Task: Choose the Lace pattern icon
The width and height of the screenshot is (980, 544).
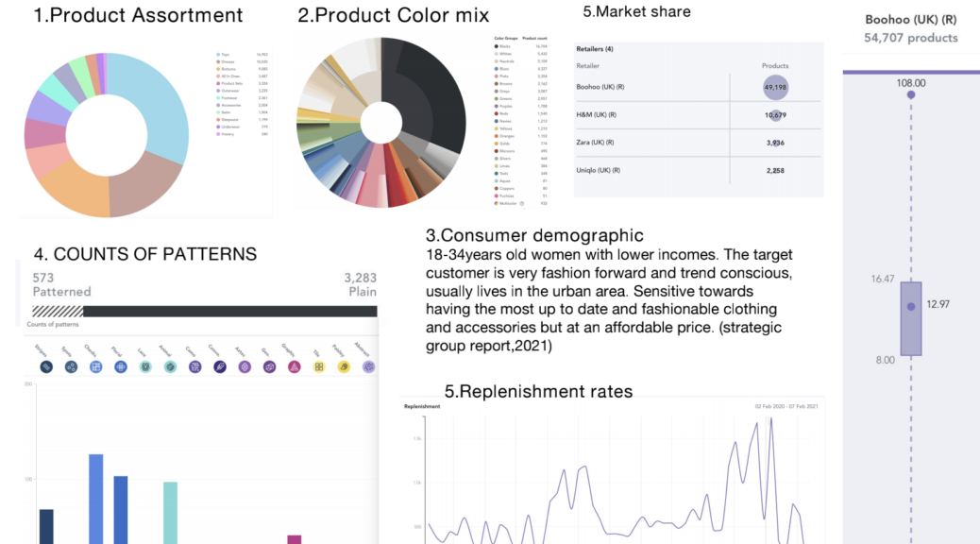Action: (145, 367)
